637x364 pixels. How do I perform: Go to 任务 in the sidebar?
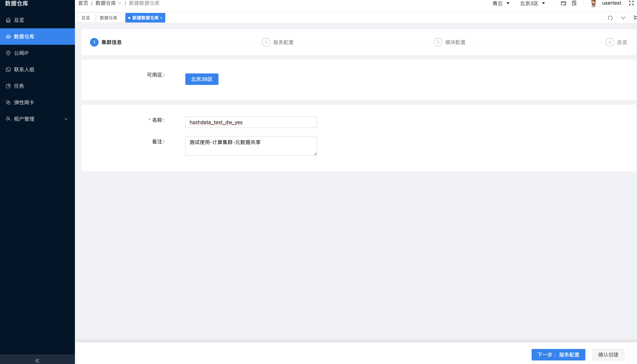pos(19,86)
